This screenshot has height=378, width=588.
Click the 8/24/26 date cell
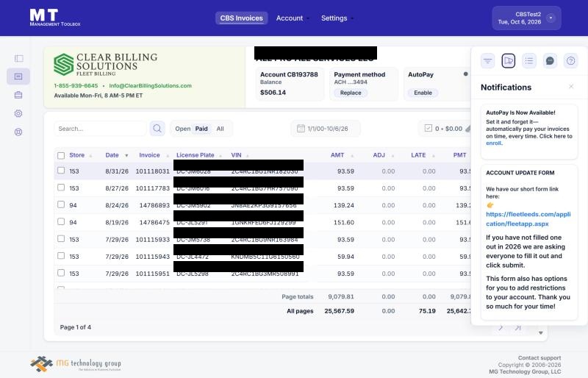[x=117, y=205]
